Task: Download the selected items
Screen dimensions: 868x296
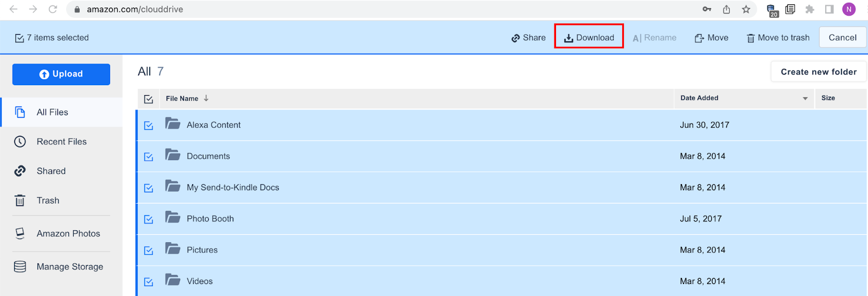Action: click(589, 37)
